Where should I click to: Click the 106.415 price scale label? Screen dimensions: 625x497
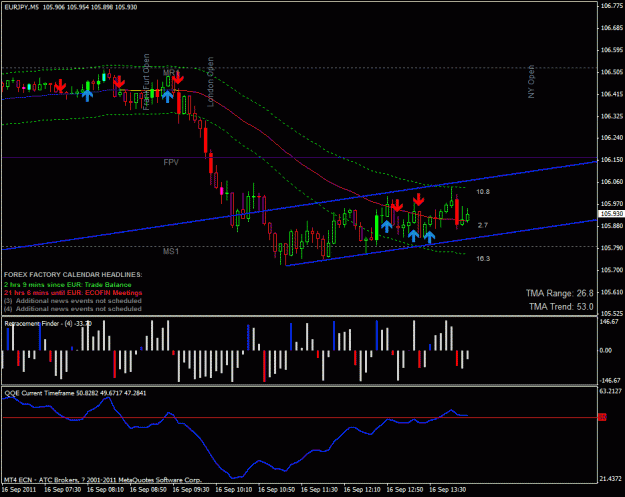(612, 94)
